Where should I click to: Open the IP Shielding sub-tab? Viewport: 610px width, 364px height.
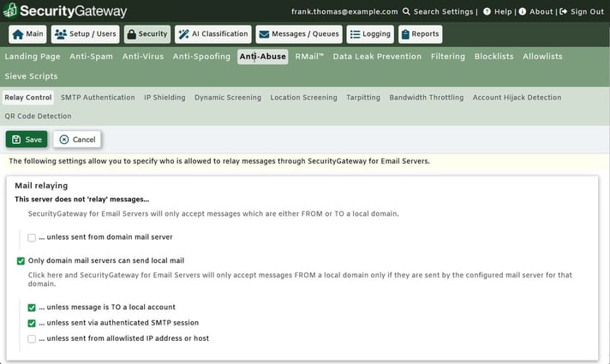(x=164, y=98)
